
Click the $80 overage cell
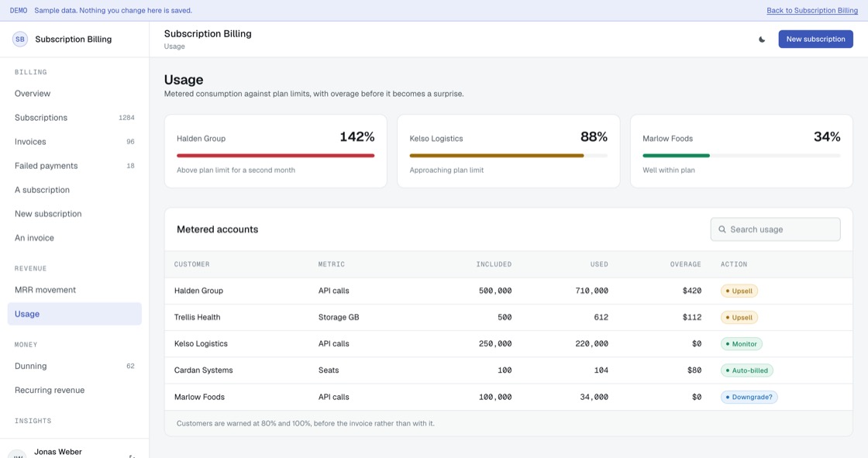pyautogui.click(x=694, y=370)
